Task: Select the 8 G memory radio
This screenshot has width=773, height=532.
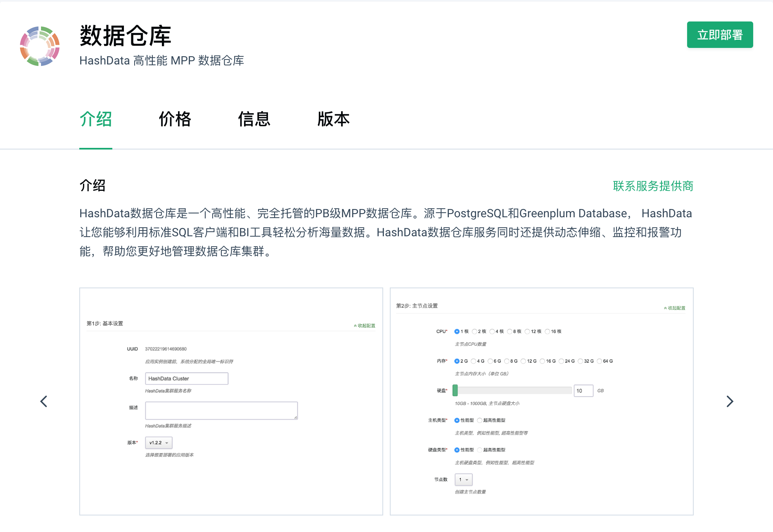Action: pos(507,361)
